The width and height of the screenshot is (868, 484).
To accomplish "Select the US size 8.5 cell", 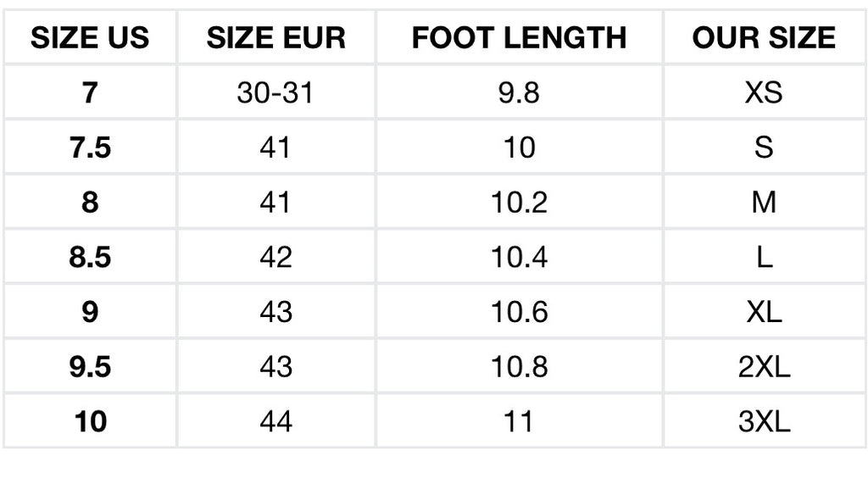I will click(90, 256).
